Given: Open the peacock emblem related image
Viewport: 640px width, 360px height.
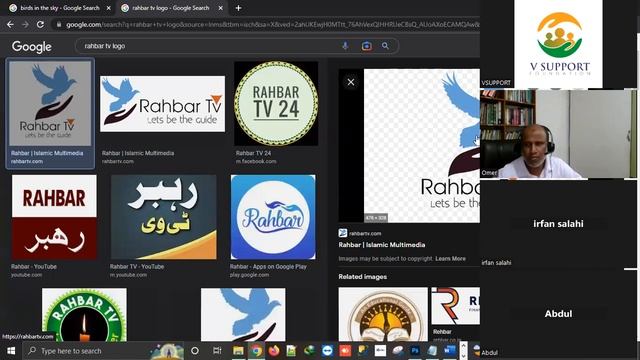Looking at the screenshot, I should click(x=383, y=314).
